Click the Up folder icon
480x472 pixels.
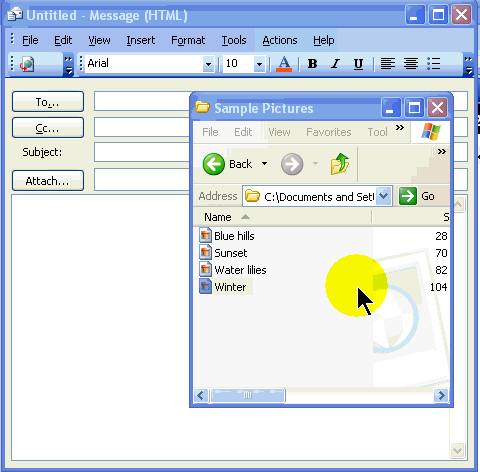pyautogui.click(x=339, y=164)
